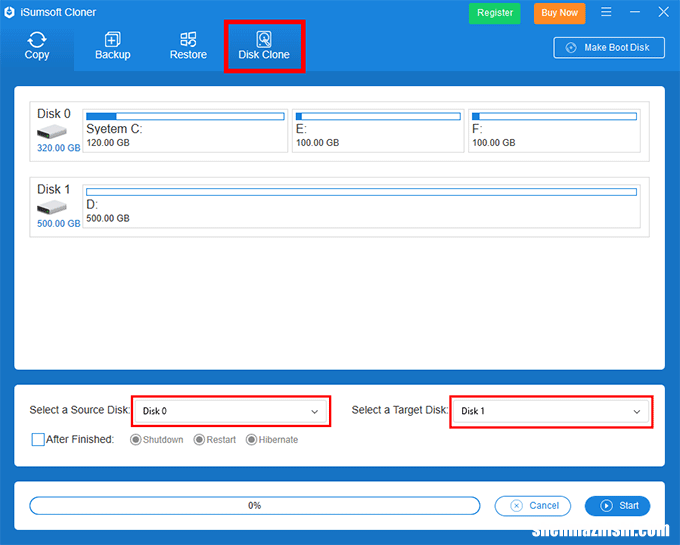Switch to the Backup tab
Image resolution: width=680 pixels, height=545 pixels.
[113, 46]
